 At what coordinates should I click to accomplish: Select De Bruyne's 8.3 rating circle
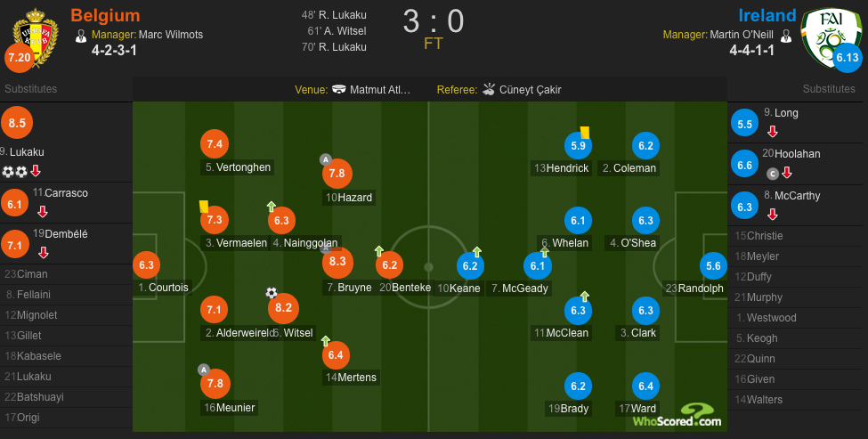point(337,263)
